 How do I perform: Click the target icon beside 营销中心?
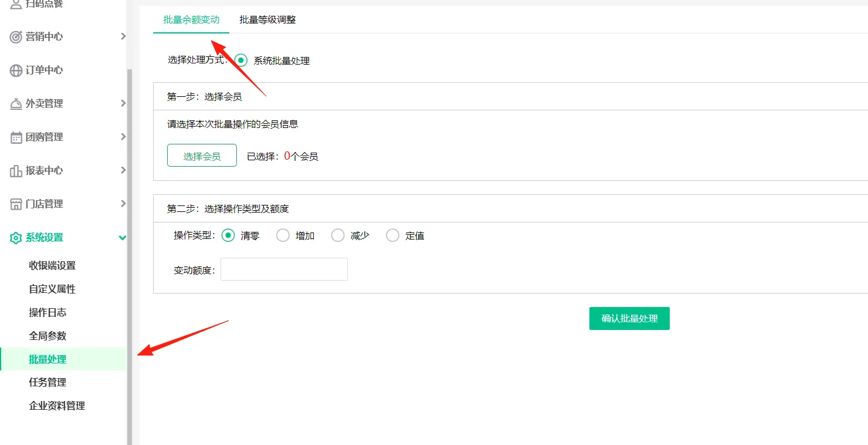coord(16,37)
